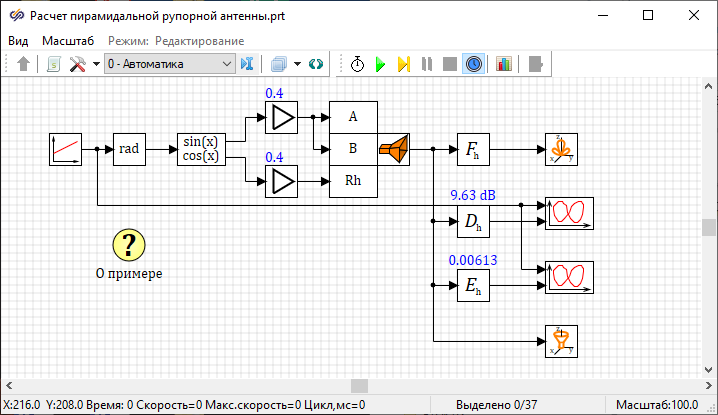Open the Масштаб menu
Image resolution: width=718 pixels, height=415 pixels.
pos(68,40)
